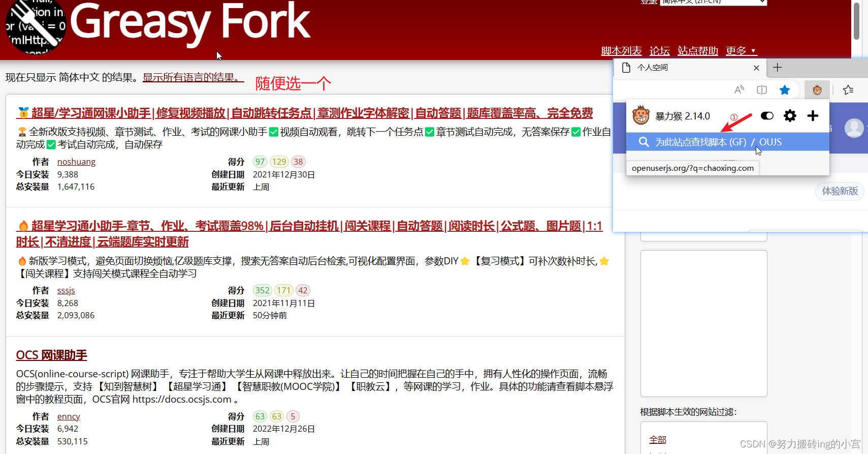Click the bad rating 42 badge
The width and height of the screenshot is (868, 454).
(303, 290)
